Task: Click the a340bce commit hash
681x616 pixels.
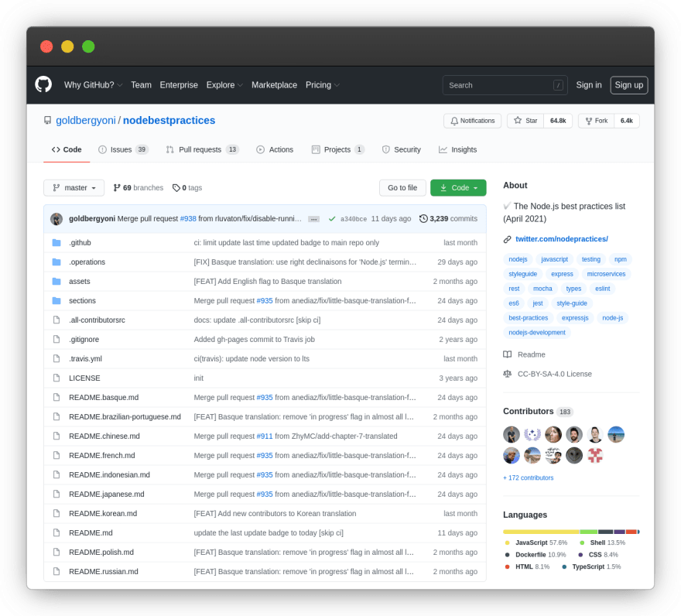Action: [x=354, y=219]
